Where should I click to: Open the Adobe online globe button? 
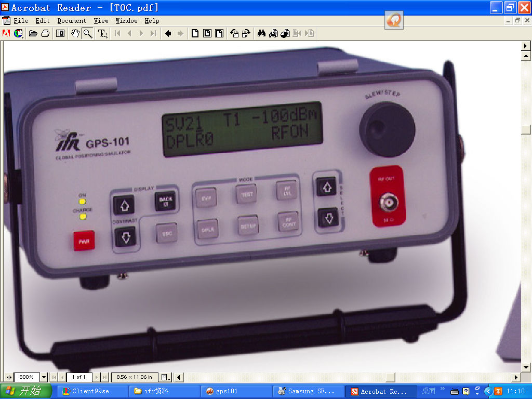pyautogui.click(x=18, y=33)
